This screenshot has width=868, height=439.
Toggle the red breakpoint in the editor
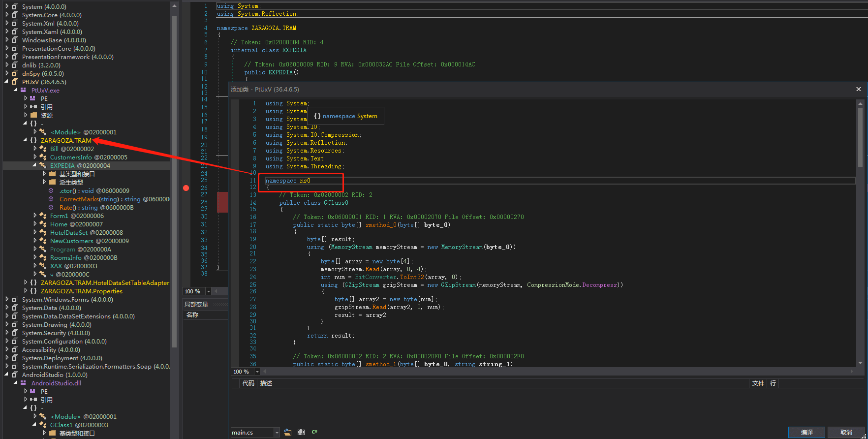pos(186,188)
